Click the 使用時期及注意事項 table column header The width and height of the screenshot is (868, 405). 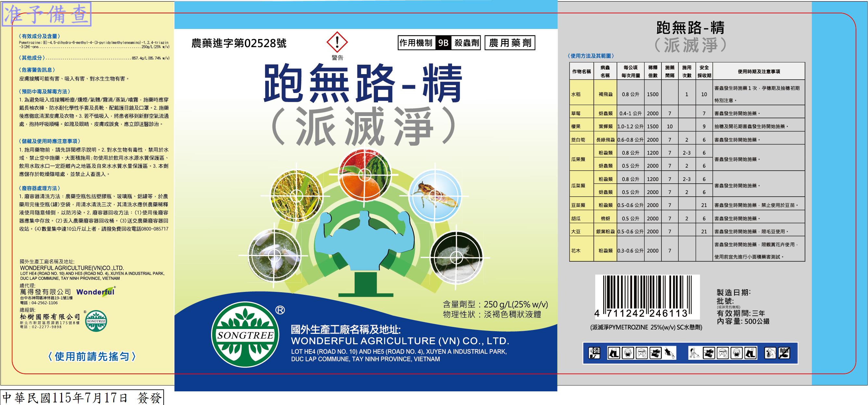(x=759, y=72)
